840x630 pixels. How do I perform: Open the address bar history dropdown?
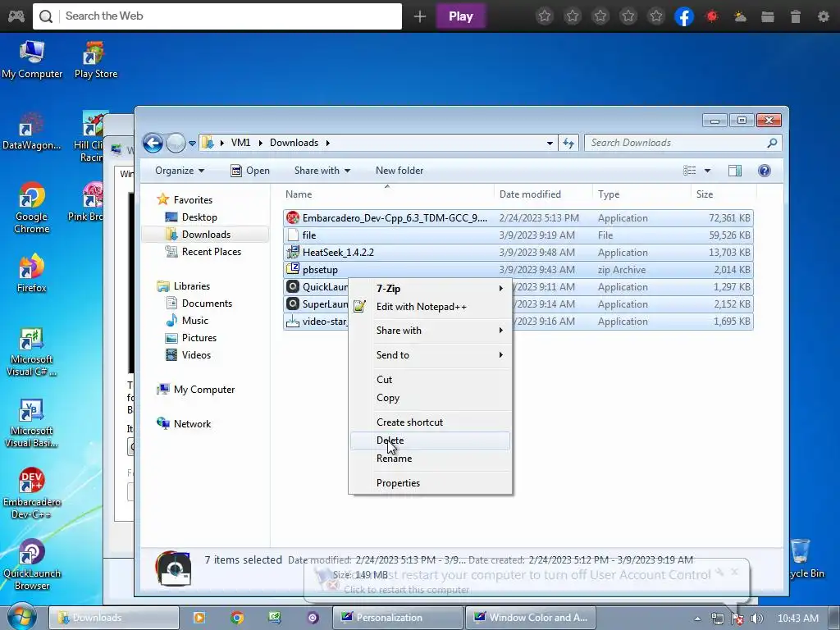(550, 143)
